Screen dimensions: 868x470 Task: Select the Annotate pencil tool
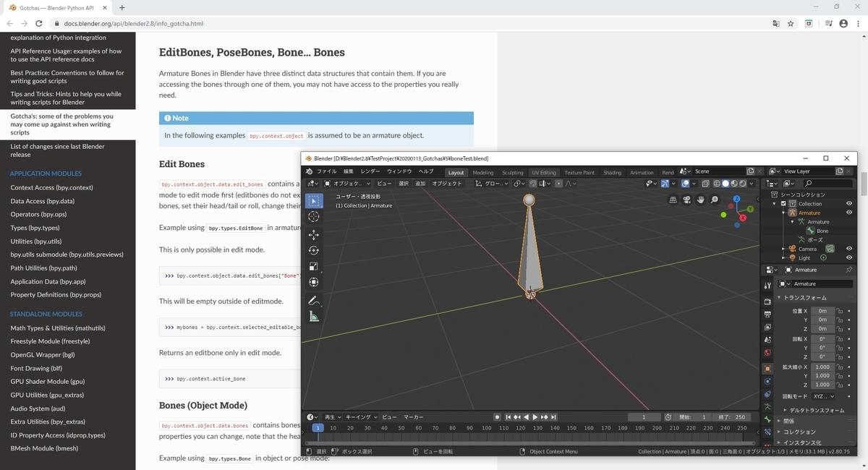coord(313,301)
